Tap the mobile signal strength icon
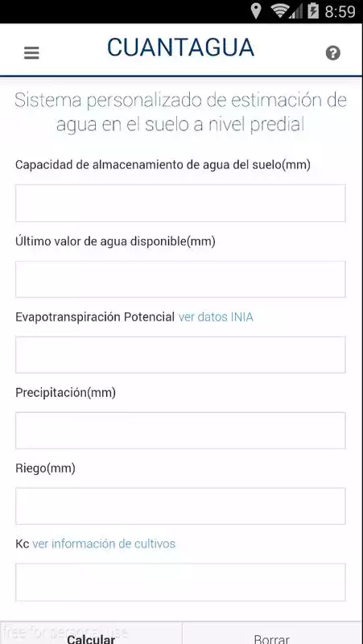The image size is (363, 644). tap(296, 11)
